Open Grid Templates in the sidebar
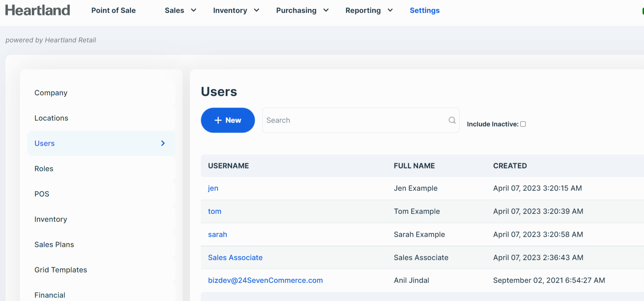The image size is (644, 301). [101, 270]
